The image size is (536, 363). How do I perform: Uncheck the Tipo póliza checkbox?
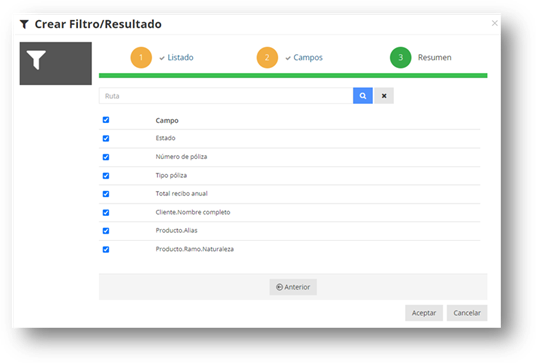click(x=106, y=176)
